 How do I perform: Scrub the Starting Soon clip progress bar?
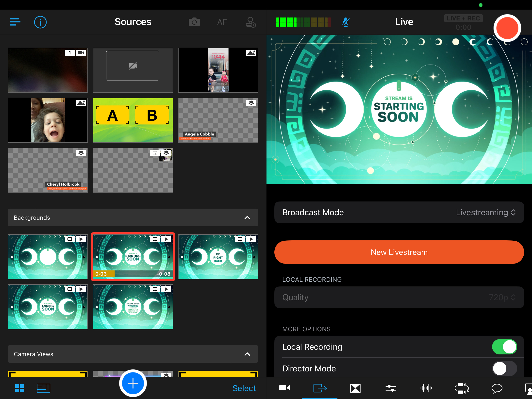133,274
